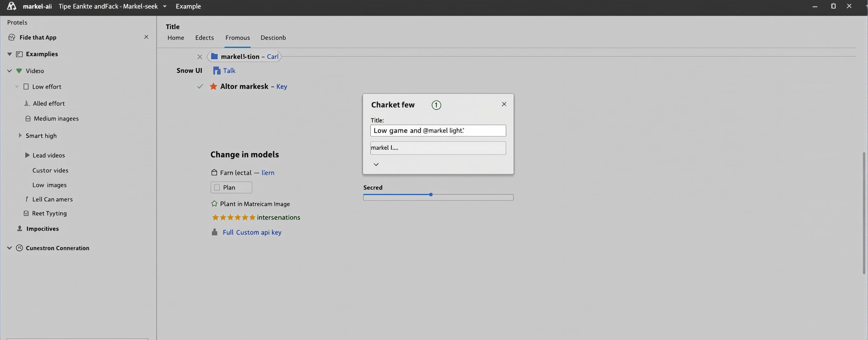
Task: Click the Fide that App icon
Action: [x=12, y=37]
